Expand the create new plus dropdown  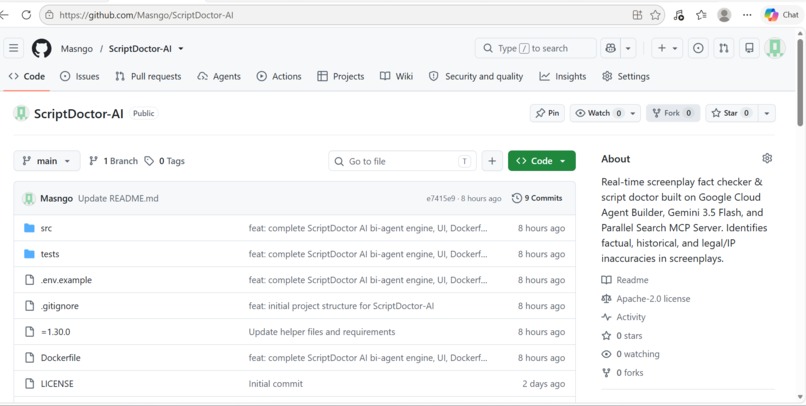(x=667, y=48)
